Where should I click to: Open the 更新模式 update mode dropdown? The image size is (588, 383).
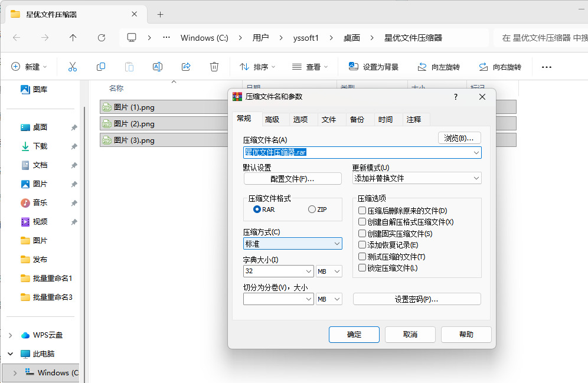476,178
